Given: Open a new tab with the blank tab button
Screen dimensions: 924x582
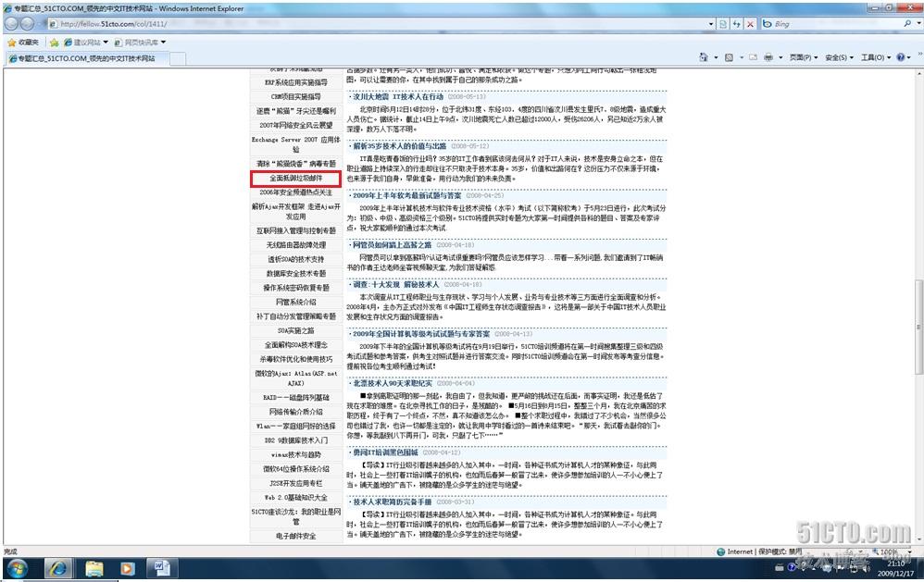Looking at the screenshot, I should pyautogui.click(x=178, y=58).
